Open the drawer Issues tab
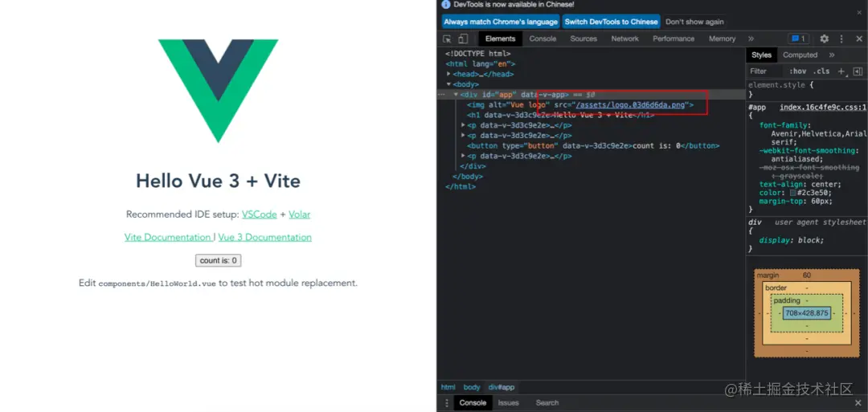 pyautogui.click(x=508, y=403)
